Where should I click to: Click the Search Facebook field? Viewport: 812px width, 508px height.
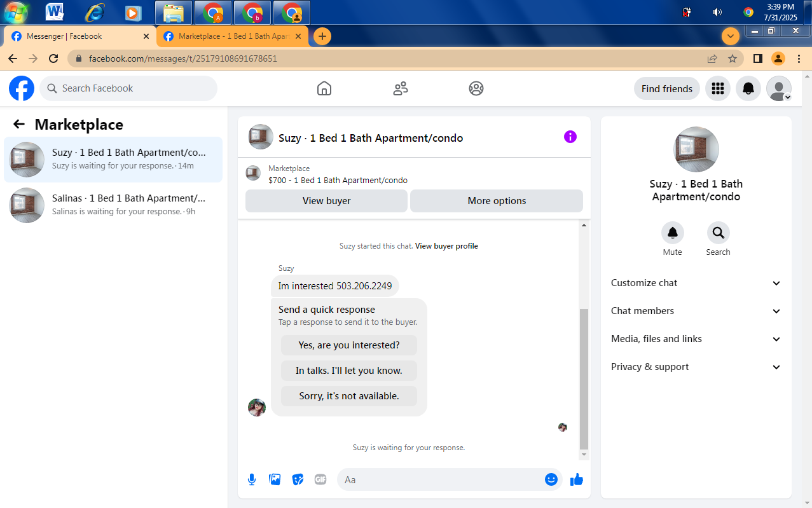[x=128, y=88]
